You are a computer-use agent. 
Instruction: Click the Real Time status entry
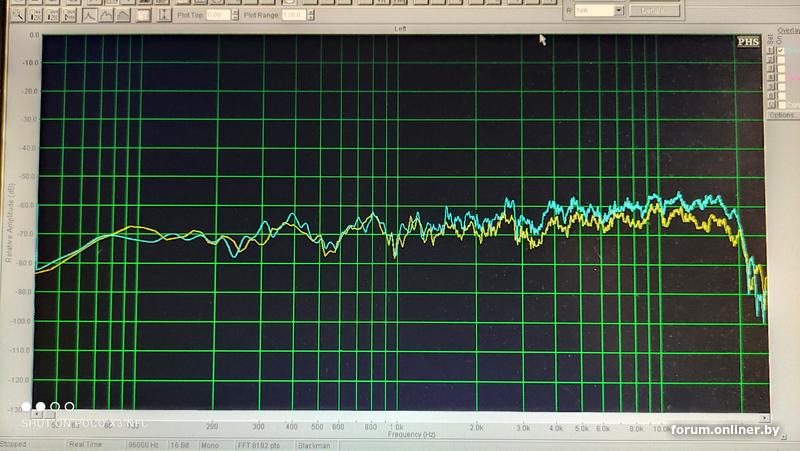(x=86, y=445)
